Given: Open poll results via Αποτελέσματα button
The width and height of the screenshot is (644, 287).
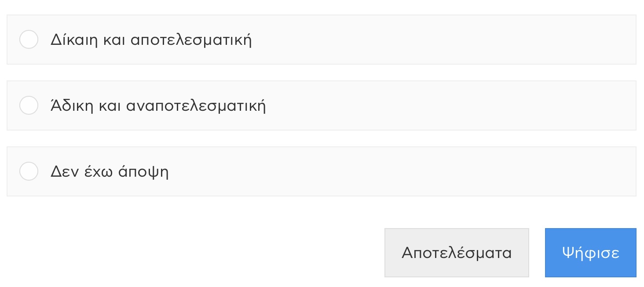Looking at the screenshot, I should tap(457, 253).
